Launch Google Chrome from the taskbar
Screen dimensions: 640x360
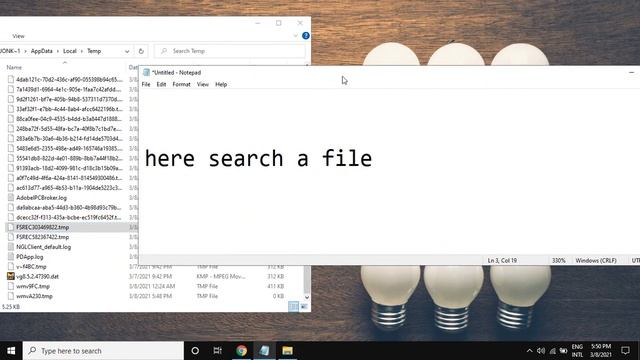[241, 351]
